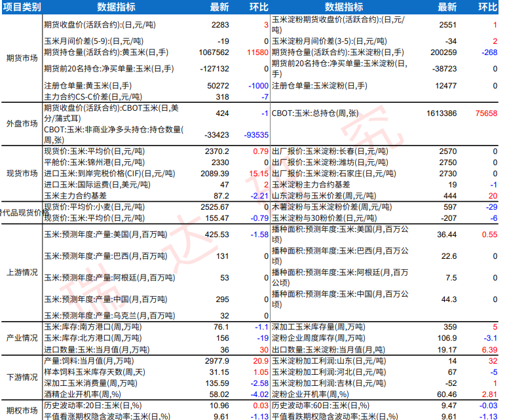This screenshot has width=509, height=420.
Task: Click 注册仓单量:黄玉米 indicator label
Action: 88,86
